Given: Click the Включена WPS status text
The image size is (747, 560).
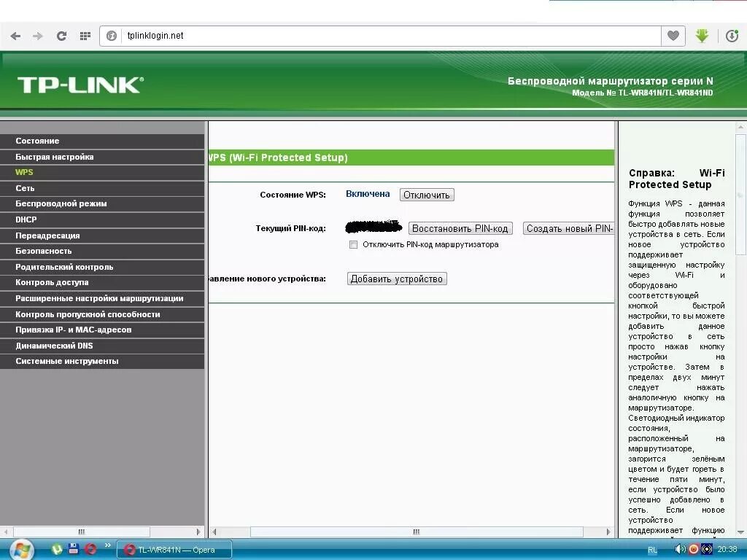Looking at the screenshot, I should tap(368, 194).
